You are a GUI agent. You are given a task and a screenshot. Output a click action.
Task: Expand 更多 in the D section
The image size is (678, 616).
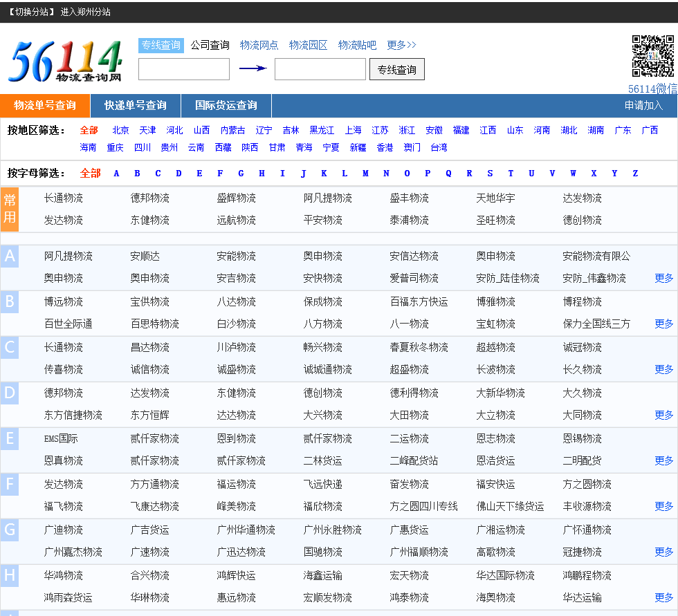[663, 415]
